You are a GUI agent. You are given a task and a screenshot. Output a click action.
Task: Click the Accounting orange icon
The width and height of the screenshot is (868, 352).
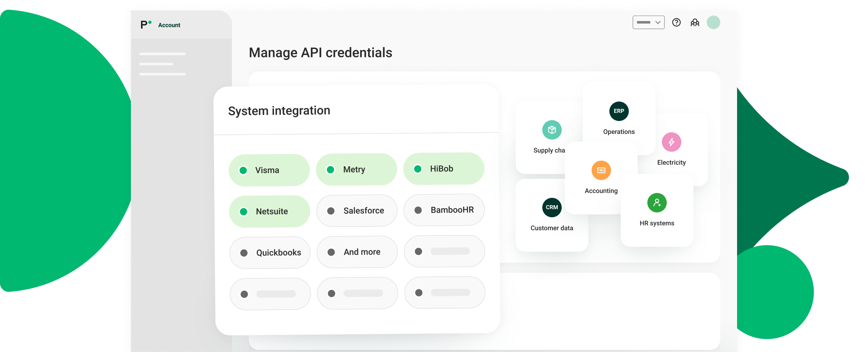click(x=601, y=170)
